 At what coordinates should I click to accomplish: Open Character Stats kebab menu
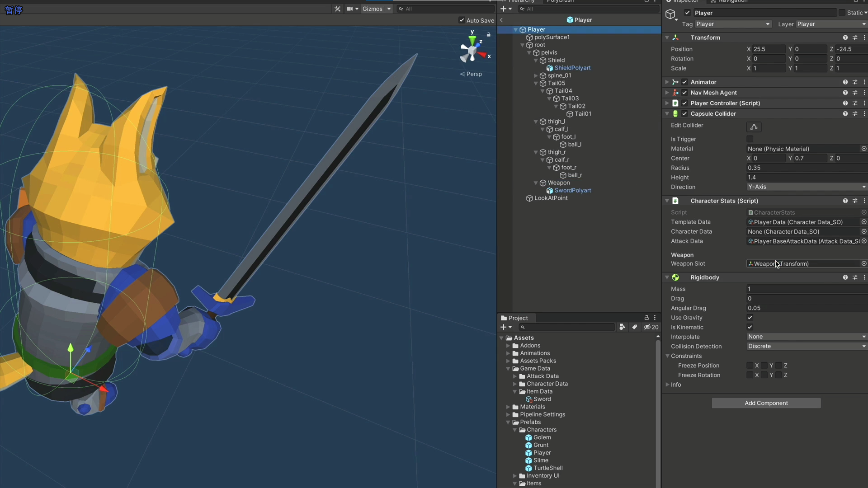click(864, 201)
